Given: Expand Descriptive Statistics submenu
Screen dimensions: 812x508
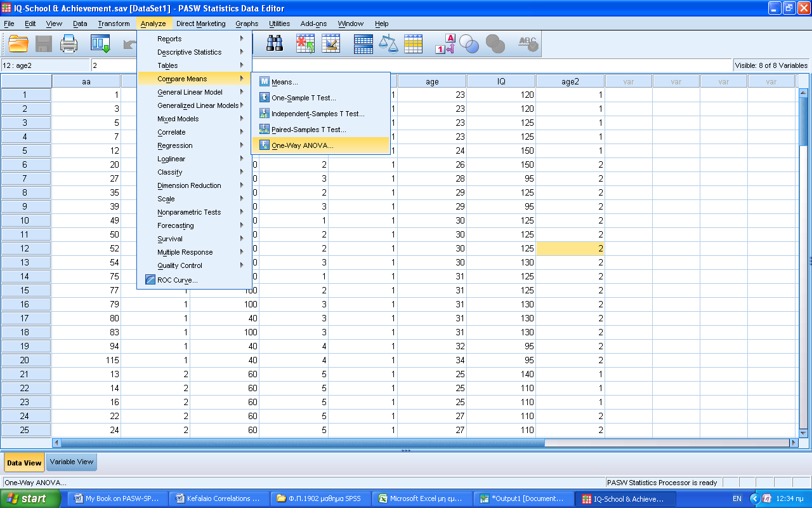Looking at the screenshot, I should (x=195, y=52).
